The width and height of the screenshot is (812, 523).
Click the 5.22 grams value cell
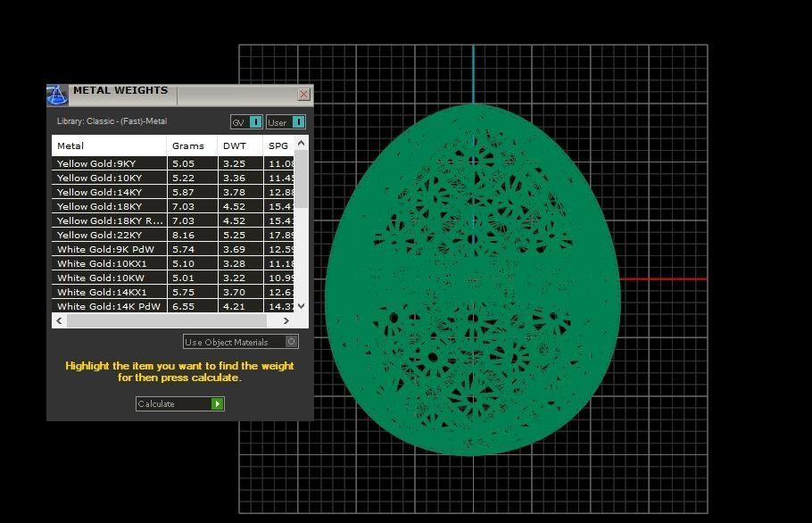click(192, 178)
